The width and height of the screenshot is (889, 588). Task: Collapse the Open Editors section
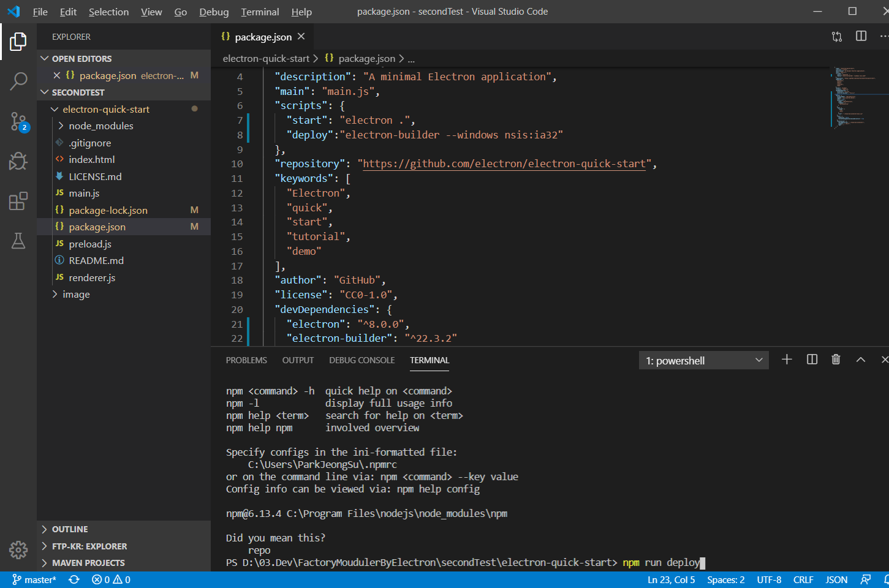(x=123, y=58)
